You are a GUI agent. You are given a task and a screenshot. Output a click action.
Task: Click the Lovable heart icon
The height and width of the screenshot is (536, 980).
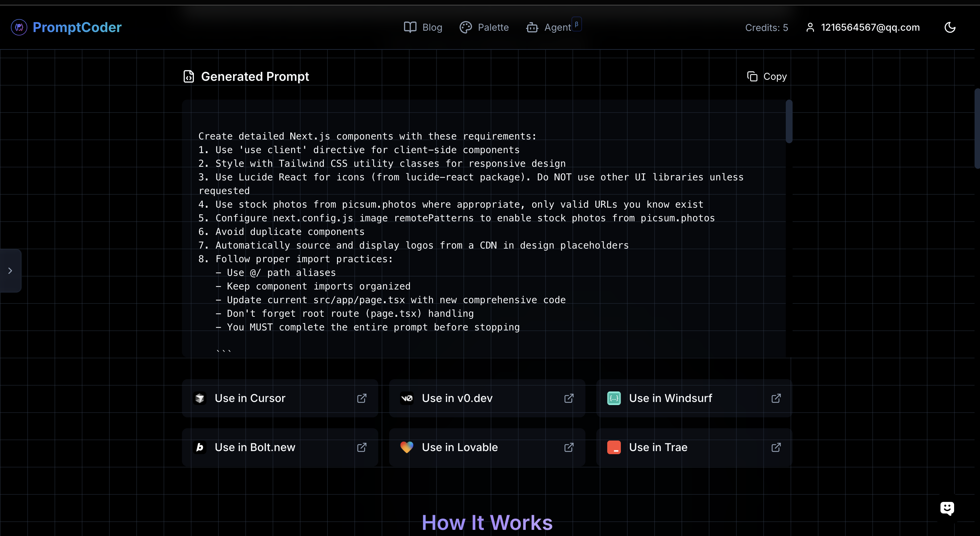pos(407,447)
